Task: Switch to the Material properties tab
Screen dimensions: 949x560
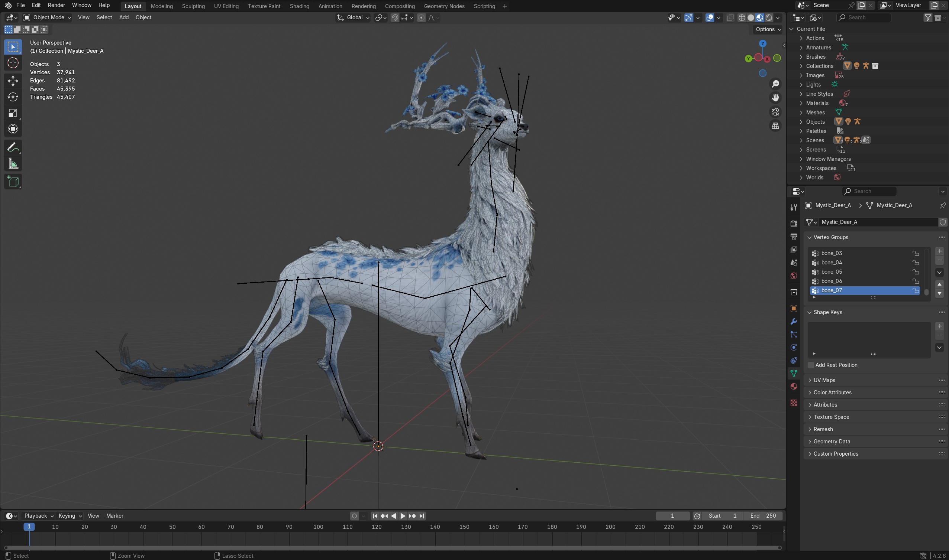Action: (x=793, y=387)
